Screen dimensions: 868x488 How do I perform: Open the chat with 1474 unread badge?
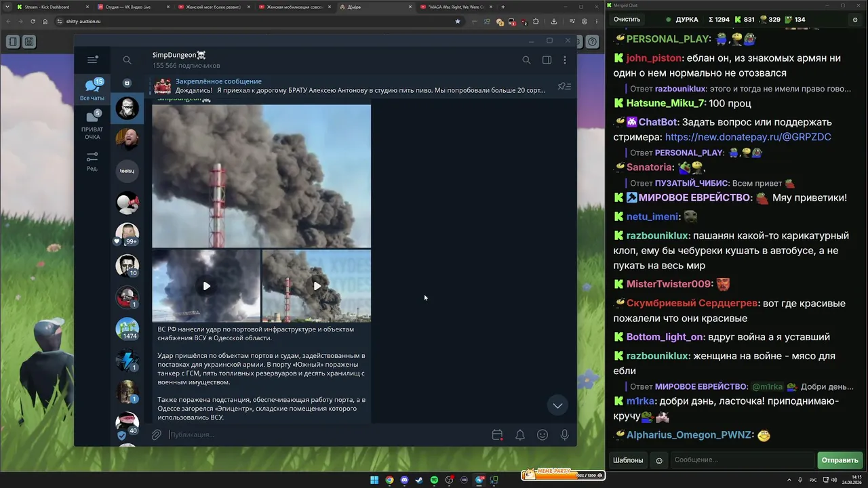tap(127, 329)
